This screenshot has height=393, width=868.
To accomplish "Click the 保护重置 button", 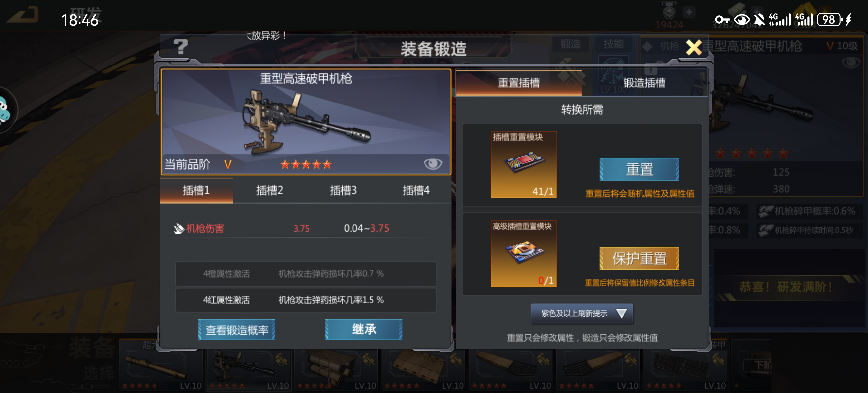I will click(639, 258).
